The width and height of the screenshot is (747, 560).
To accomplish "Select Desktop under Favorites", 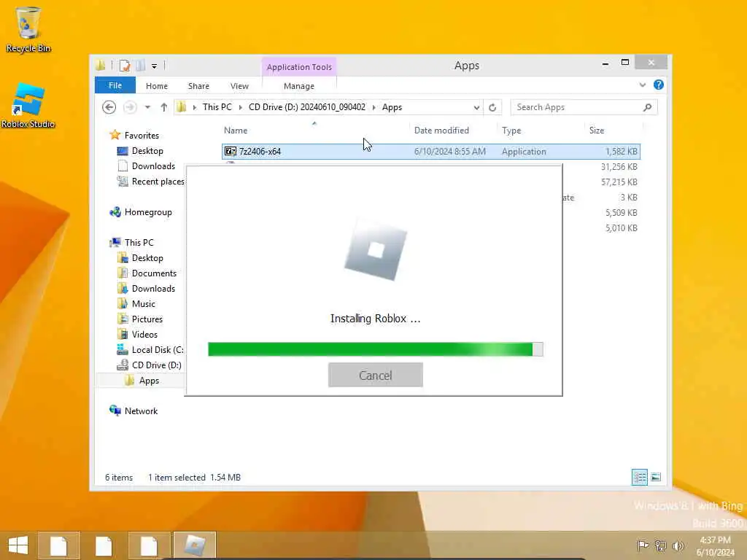I will tap(147, 151).
